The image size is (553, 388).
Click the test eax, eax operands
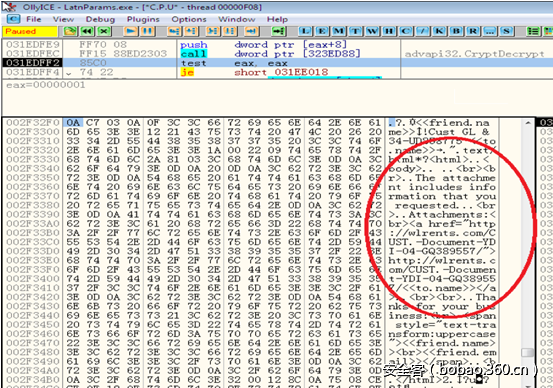click(x=261, y=63)
